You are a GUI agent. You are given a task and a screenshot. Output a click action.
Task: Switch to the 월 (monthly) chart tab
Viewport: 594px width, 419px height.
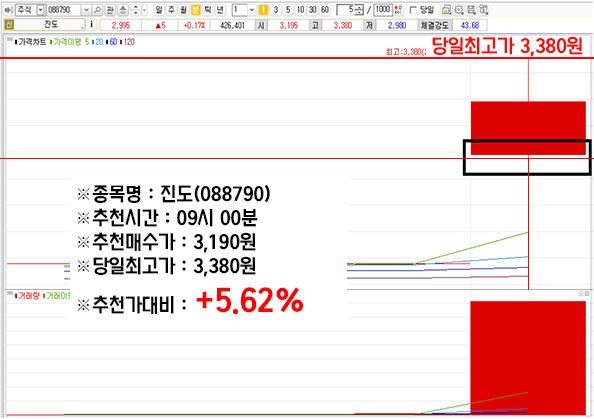183,10
